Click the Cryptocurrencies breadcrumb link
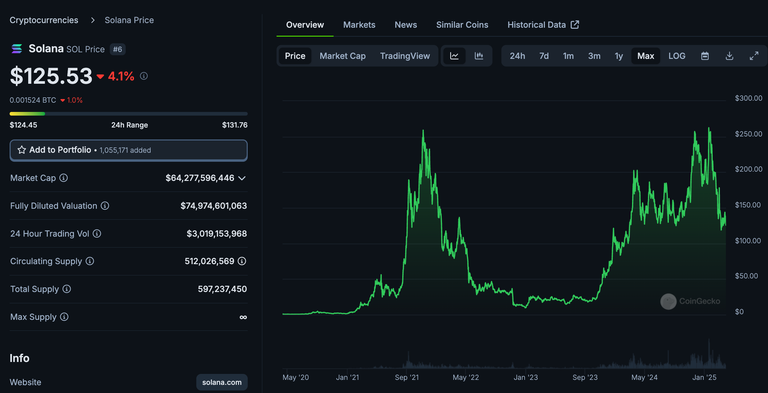This screenshot has height=393, width=768. tap(44, 20)
